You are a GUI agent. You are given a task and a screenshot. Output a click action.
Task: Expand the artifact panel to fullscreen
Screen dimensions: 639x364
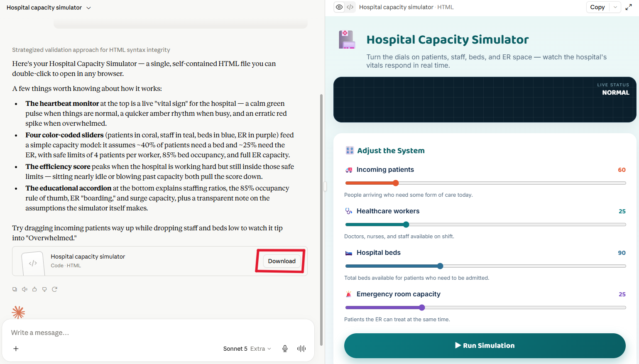click(x=629, y=7)
